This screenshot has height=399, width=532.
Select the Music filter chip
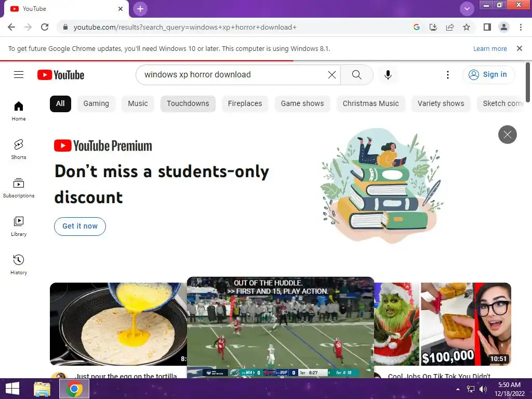click(138, 103)
